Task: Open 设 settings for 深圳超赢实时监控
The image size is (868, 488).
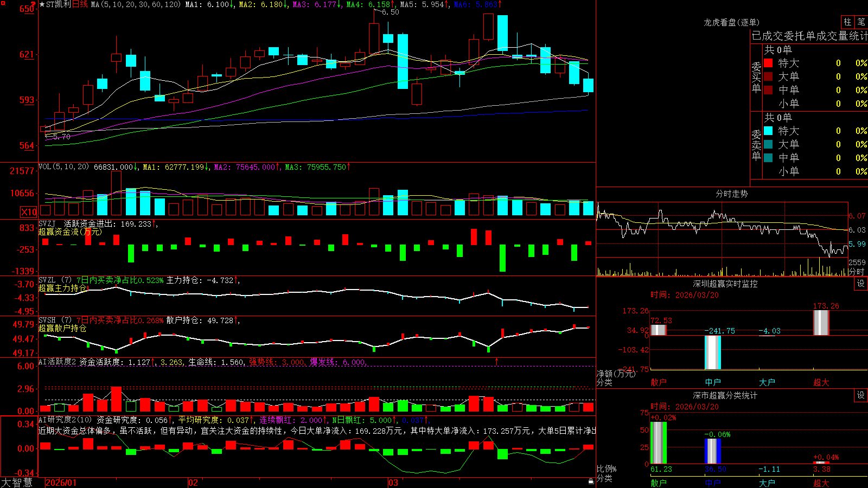Action: click(861, 284)
